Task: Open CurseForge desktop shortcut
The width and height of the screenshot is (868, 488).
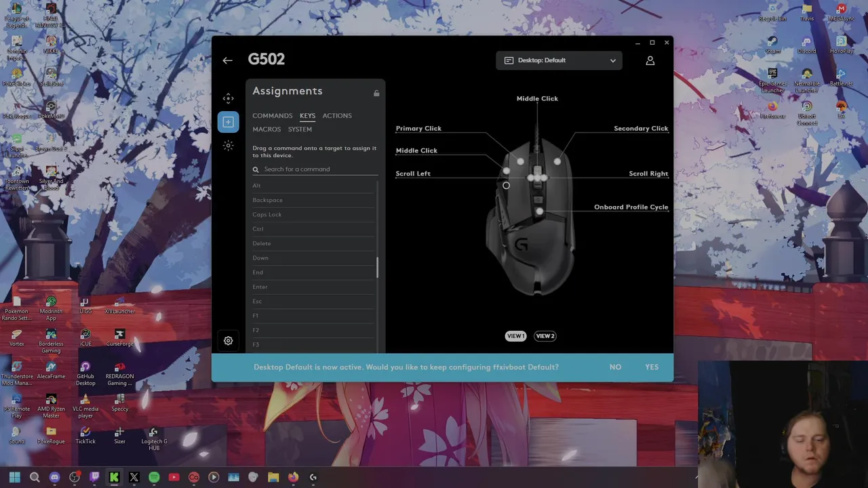Action: (x=119, y=338)
